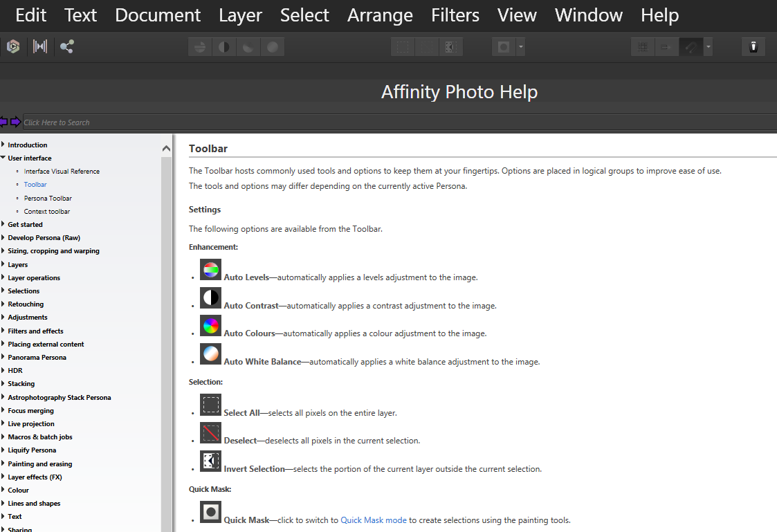Viewport: 777px width, 532px height.
Task: Click Select All in the top toolbar
Action: tap(403, 47)
